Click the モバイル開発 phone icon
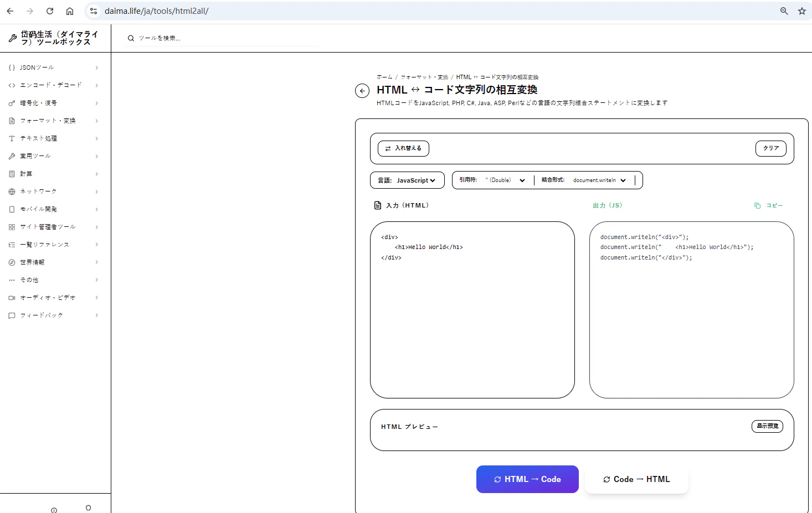Image resolution: width=812 pixels, height=513 pixels. tap(12, 209)
